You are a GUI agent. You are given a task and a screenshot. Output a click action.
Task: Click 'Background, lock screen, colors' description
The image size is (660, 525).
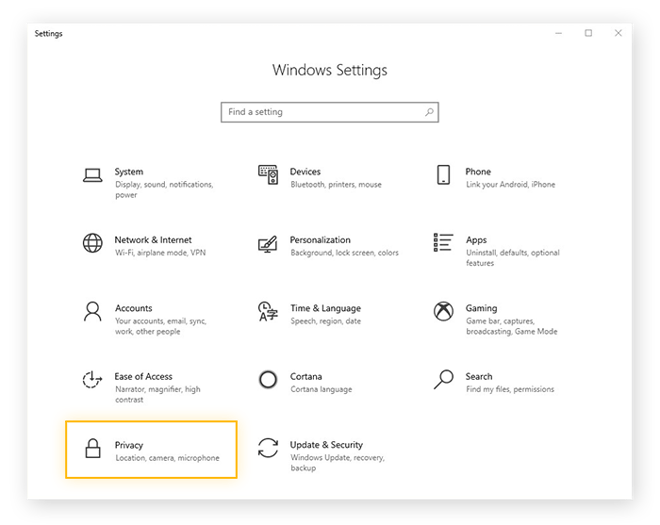(344, 253)
